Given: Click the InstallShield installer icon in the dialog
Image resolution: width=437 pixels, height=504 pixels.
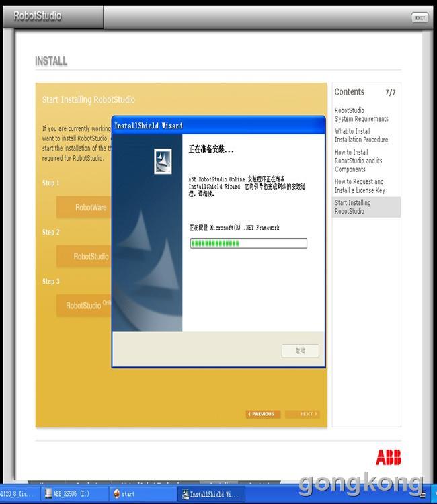Looking at the screenshot, I should 163,161.
